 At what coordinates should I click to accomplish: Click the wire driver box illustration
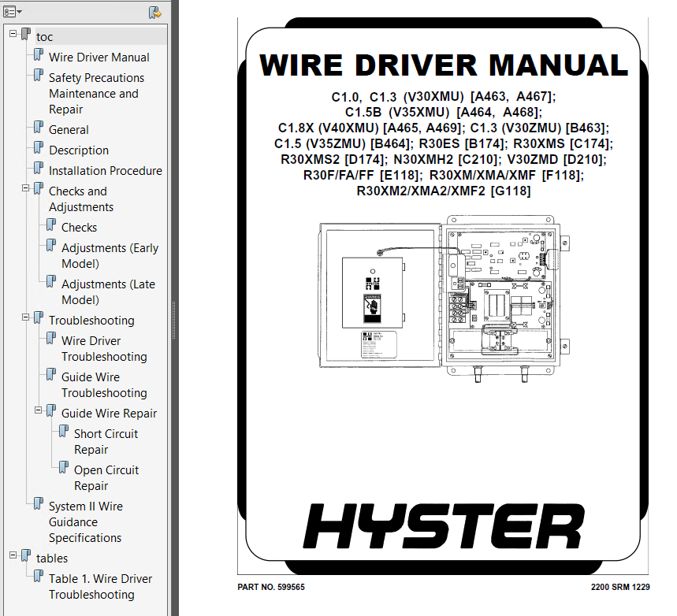click(x=444, y=299)
